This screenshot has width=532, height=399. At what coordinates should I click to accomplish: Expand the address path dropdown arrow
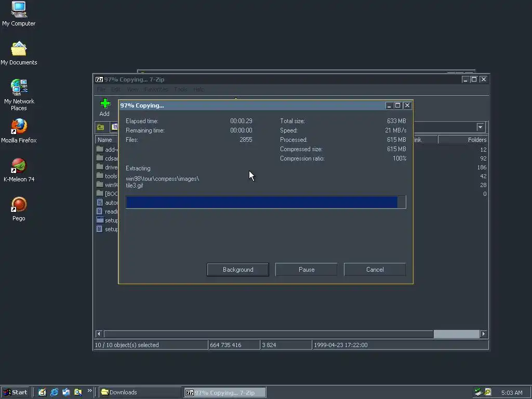(480, 127)
